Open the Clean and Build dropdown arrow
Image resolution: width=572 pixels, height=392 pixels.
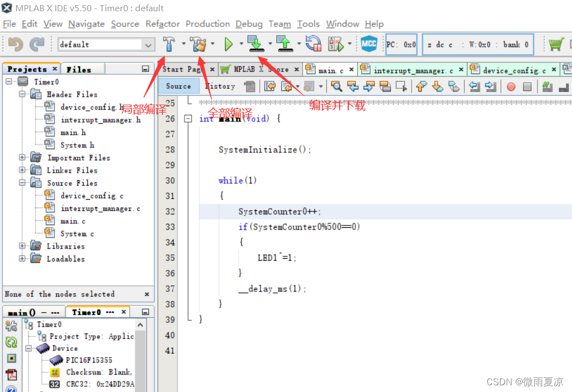pyautogui.click(x=213, y=44)
